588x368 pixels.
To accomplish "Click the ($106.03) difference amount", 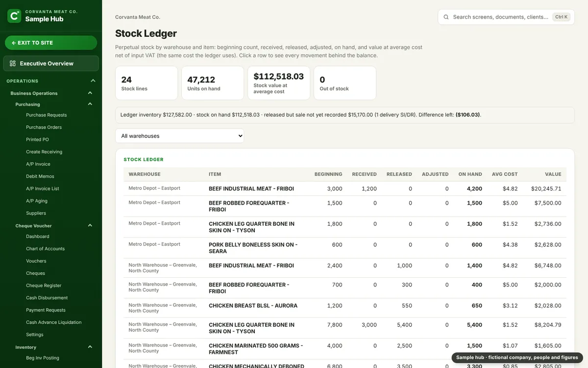I will 467,115.
